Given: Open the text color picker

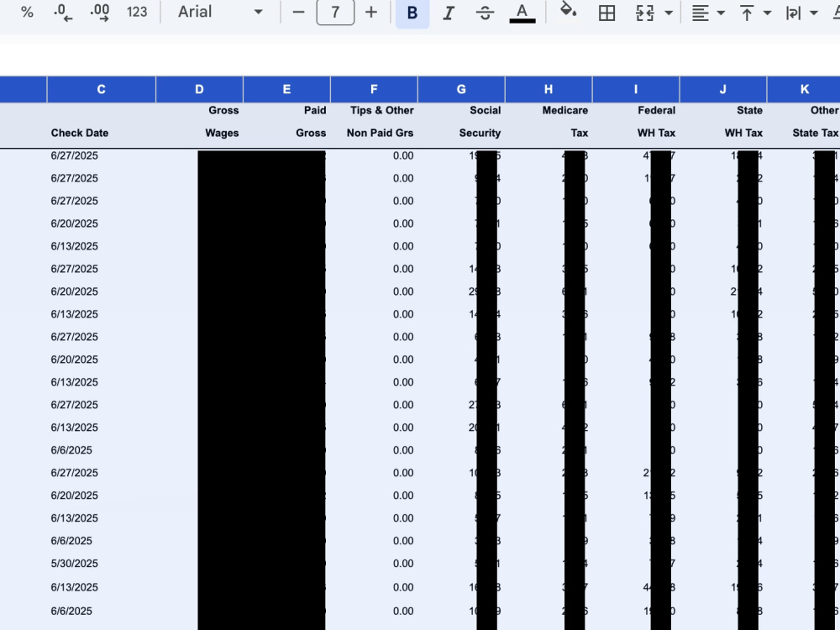Looking at the screenshot, I should coord(522,13).
